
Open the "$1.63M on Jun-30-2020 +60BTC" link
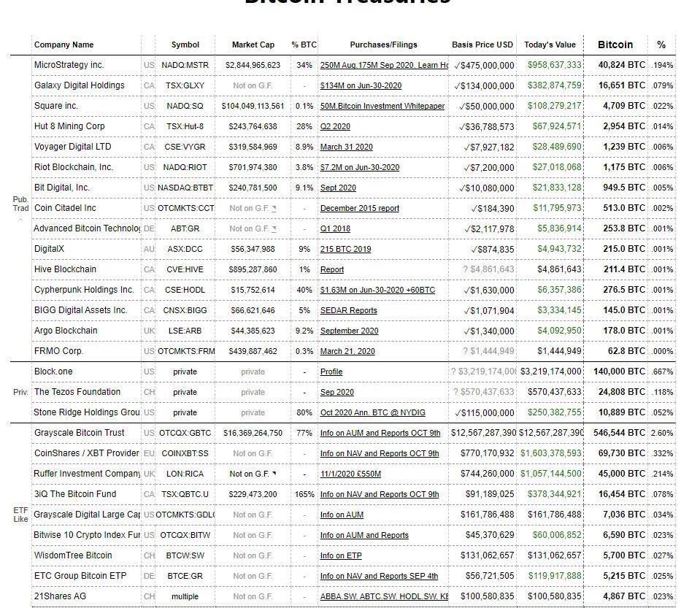[377, 290]
